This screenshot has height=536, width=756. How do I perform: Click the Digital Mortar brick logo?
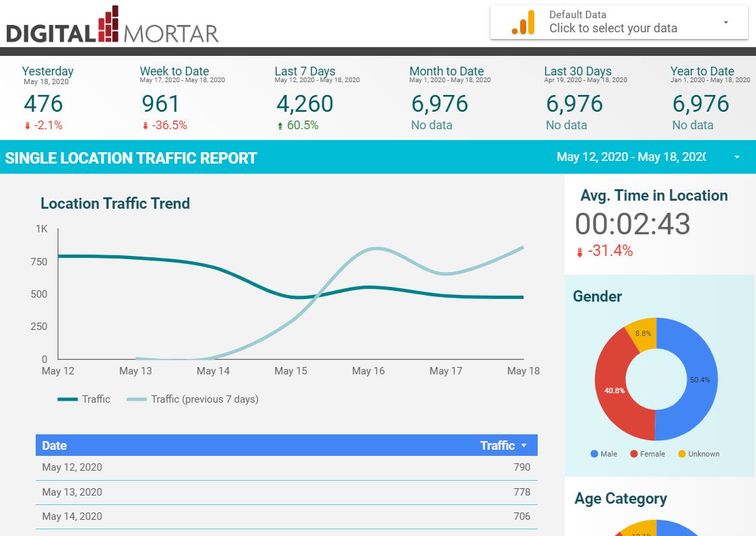tap(108, 24)
